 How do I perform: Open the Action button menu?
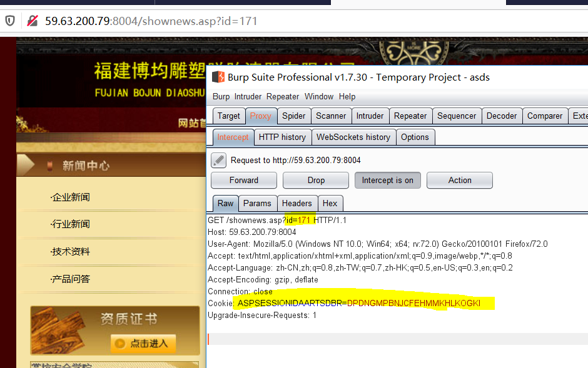point(460,181)
